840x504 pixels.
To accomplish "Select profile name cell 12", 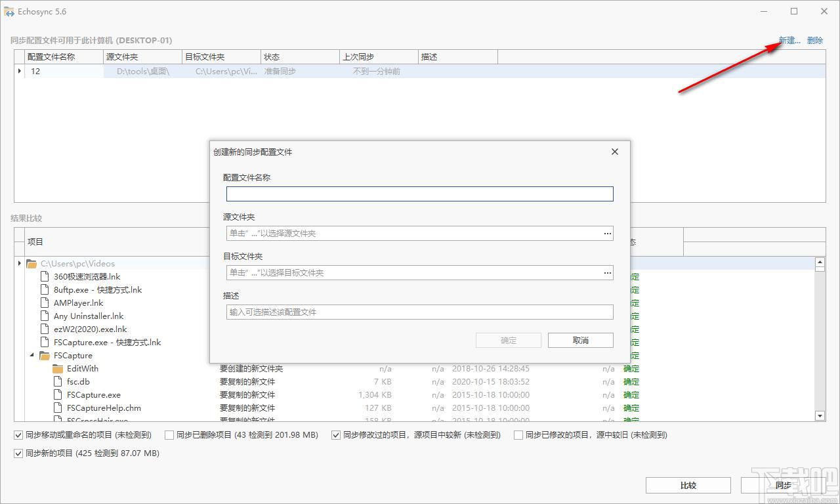I will [x=64, y=71].
